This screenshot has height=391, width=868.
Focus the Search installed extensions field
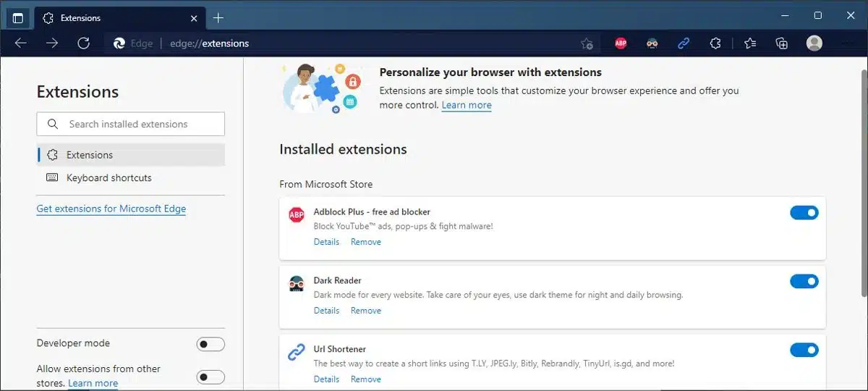click(130, 124)
